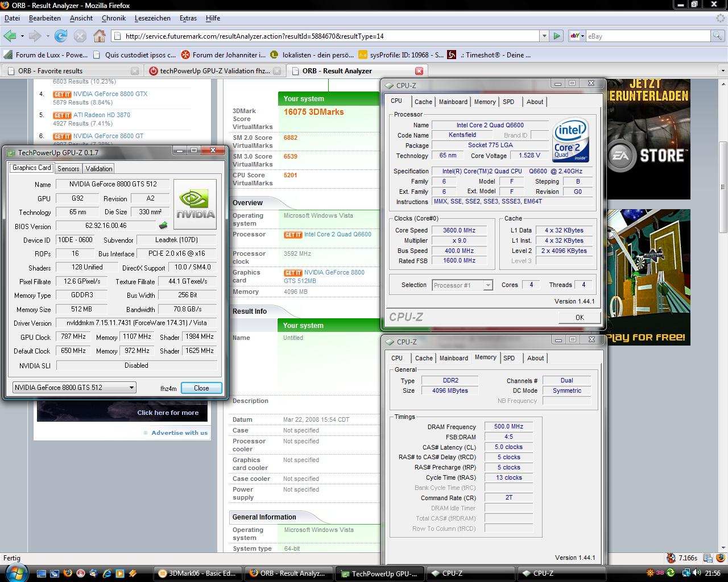This screenshot has height=582, width=728.
Task: Switch to 3DMark06 Basic Edition taskbar button
Action: click(198, 573)
